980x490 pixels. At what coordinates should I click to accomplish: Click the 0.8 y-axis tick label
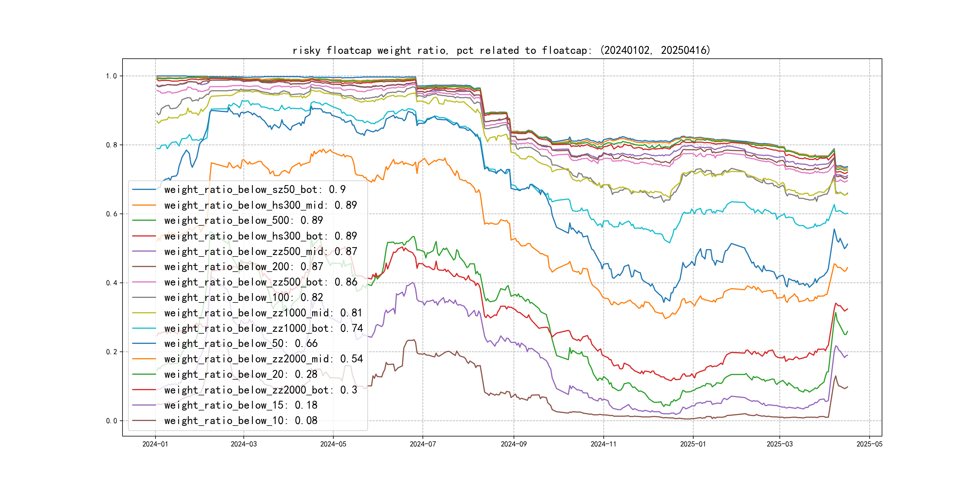click(x=112, y=145)
